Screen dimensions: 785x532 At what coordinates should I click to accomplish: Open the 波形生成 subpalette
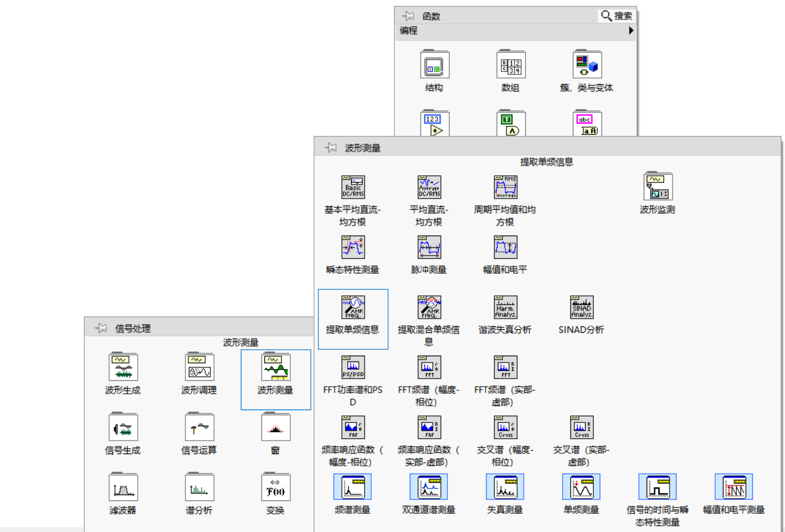(x=123, y=367)
